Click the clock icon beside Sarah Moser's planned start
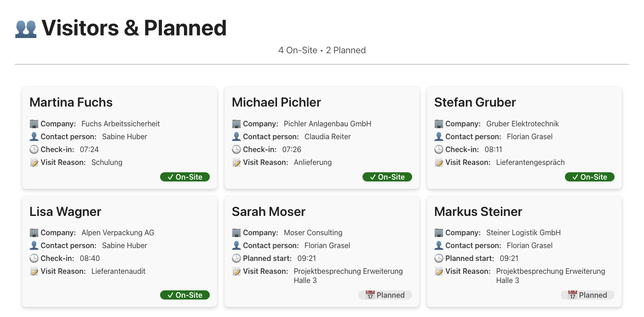Viewport: 644px width, 317px height. 236,258
